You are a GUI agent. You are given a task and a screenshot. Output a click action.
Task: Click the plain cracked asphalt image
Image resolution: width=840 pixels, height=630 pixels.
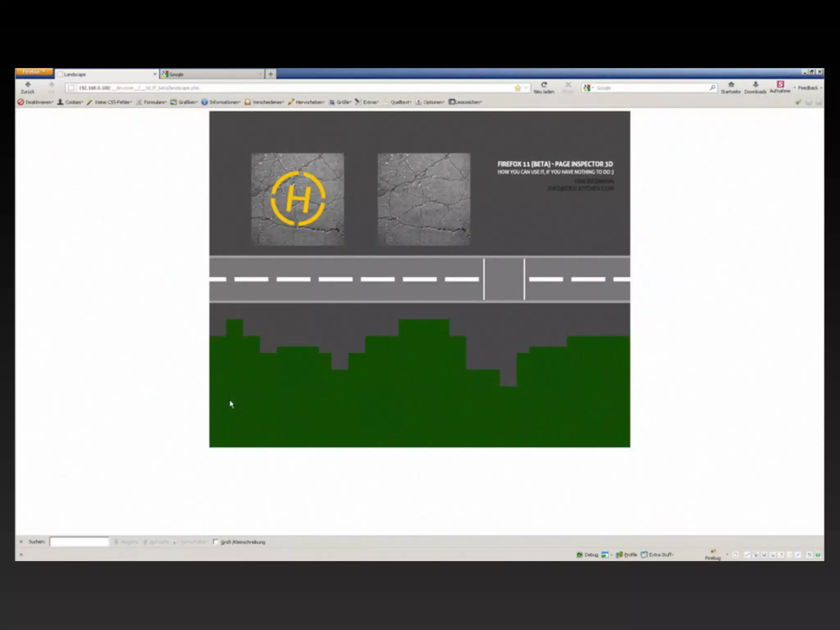[424, 199]
